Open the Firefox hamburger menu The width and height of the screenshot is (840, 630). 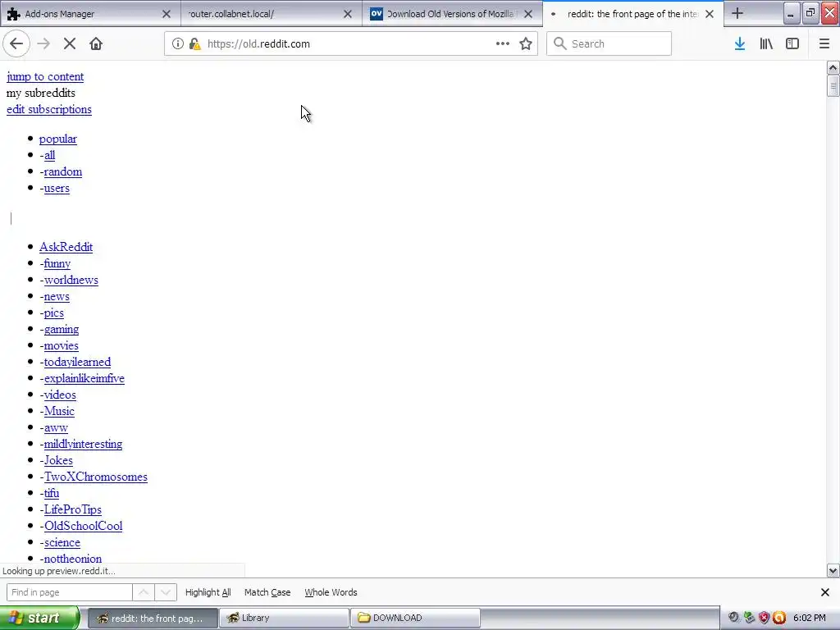[x=824, y=44]
